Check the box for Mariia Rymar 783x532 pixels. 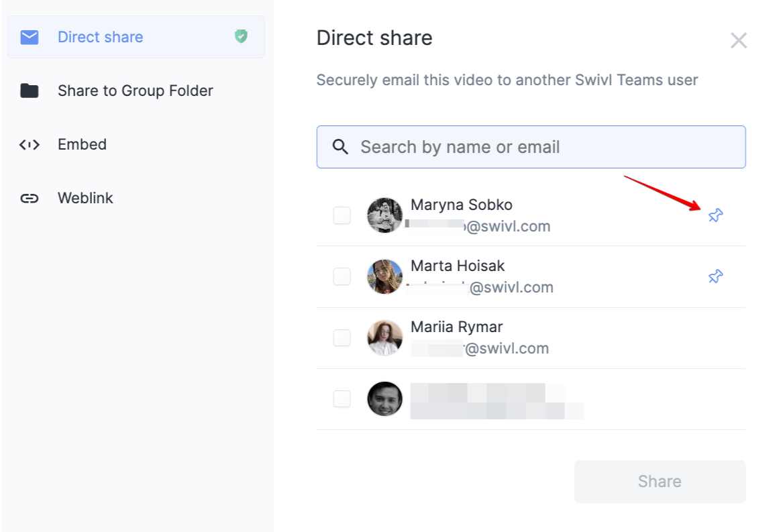coord(342,337)
